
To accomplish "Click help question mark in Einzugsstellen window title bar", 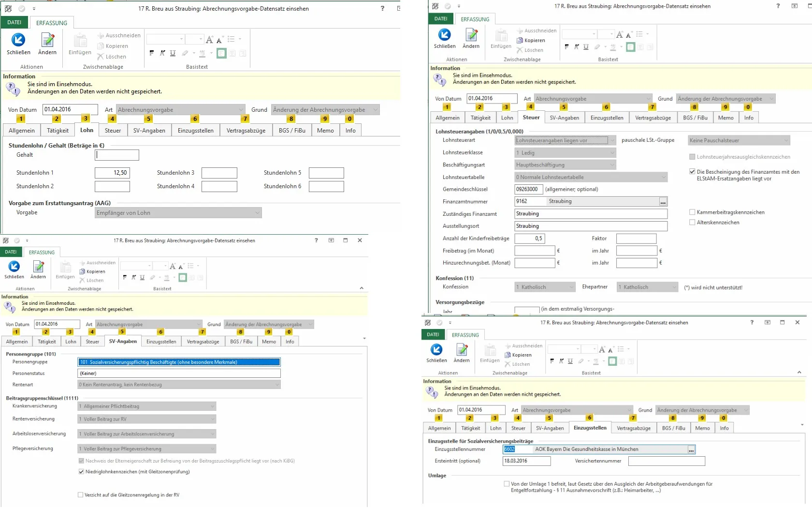I will pyautogui.click(x=752, y=323).
